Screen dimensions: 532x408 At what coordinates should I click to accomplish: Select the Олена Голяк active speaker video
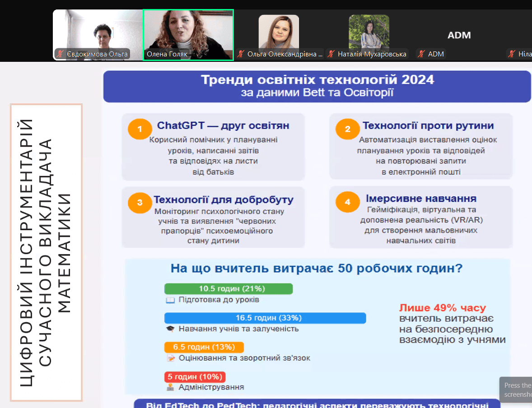[188, 35]
